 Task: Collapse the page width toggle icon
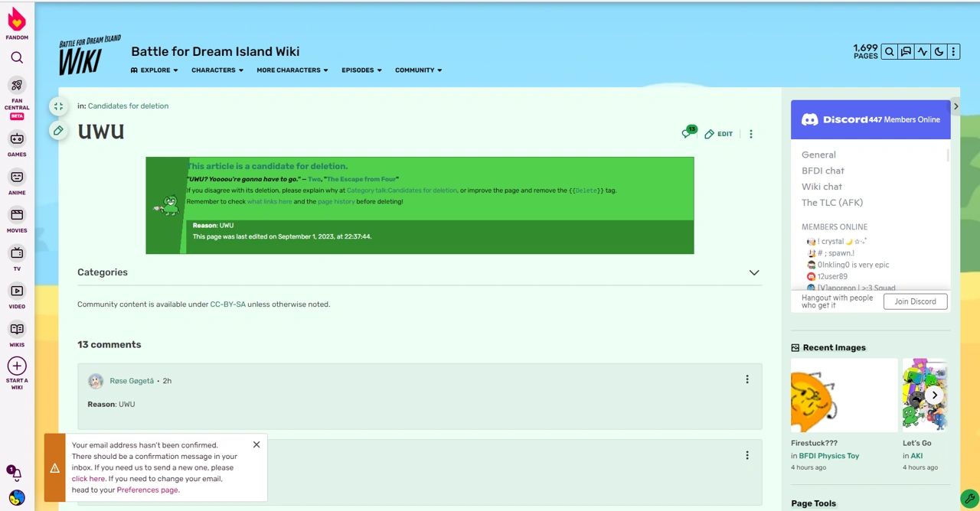[x=58, y=106]
